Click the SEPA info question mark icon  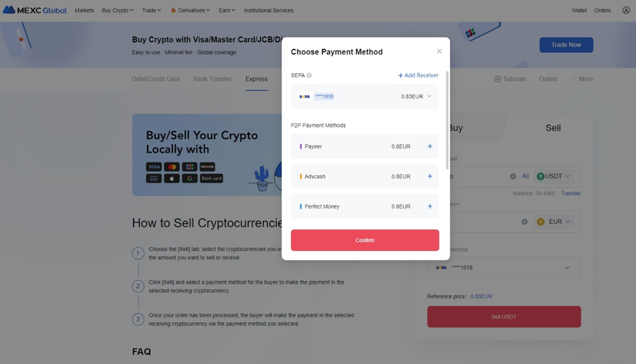(309, 76)
